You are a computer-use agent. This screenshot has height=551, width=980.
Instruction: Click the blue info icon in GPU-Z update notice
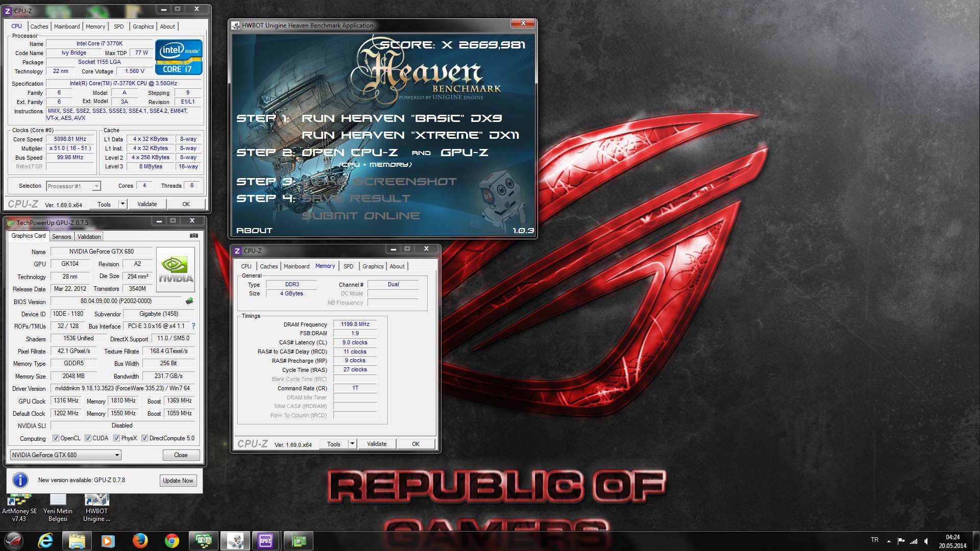20,480
